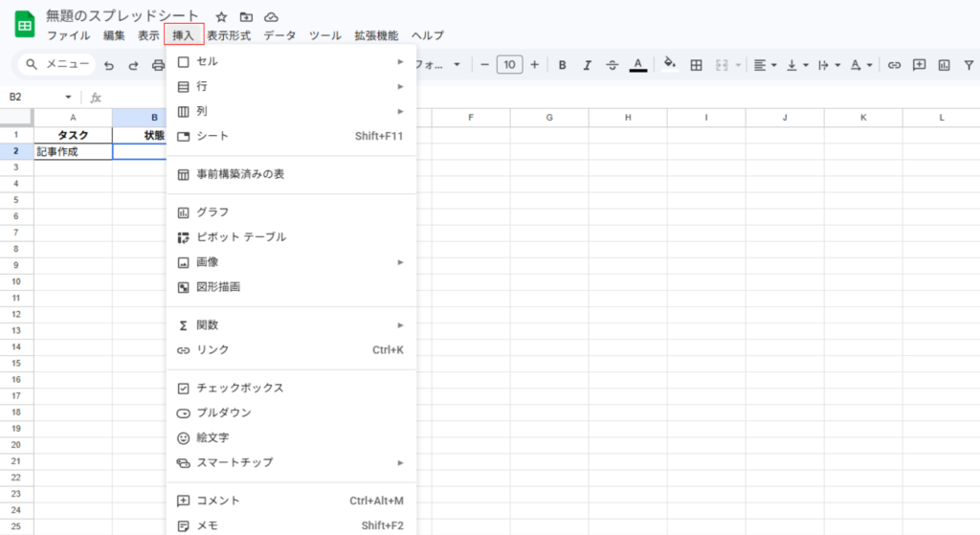
Task: Open the font dropdown arrow
Action: tap(457, 64)
